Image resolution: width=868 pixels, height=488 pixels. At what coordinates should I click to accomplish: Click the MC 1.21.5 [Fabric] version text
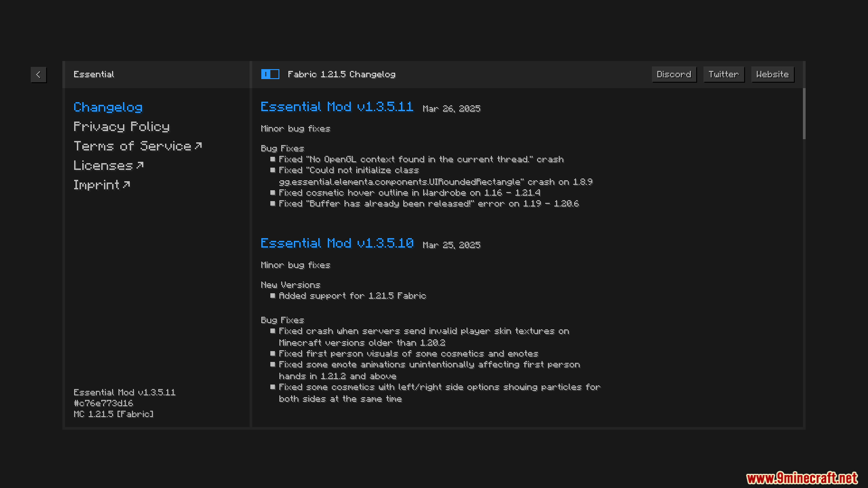(x=113, y=414)
